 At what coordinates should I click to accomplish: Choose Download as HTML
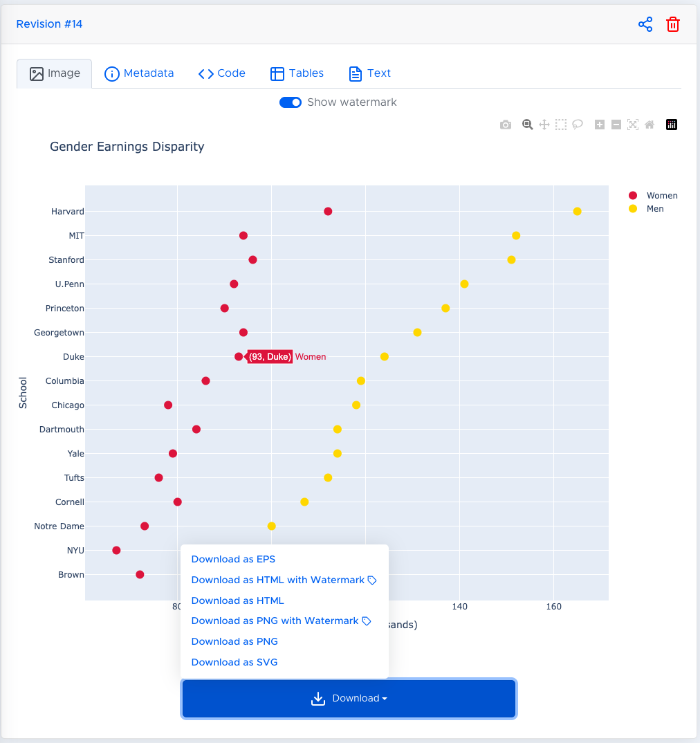click(238, 600)
